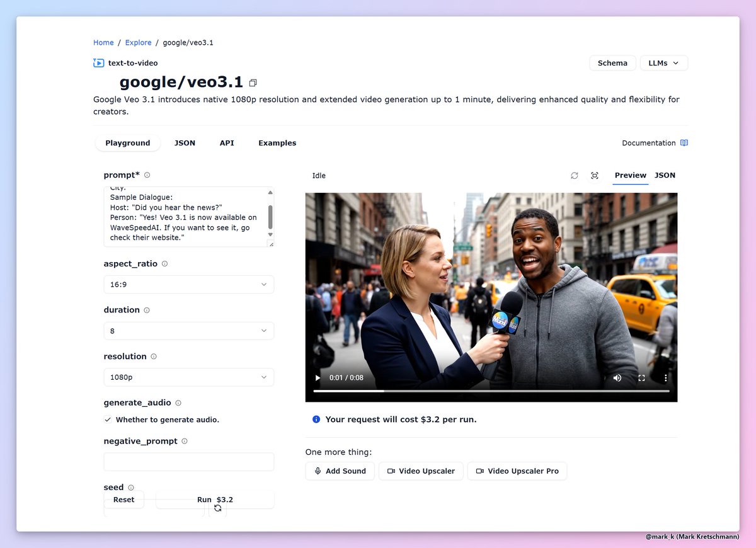
Task: Click the prompt textbox scrollbar thumb
Action: [270, 217]
